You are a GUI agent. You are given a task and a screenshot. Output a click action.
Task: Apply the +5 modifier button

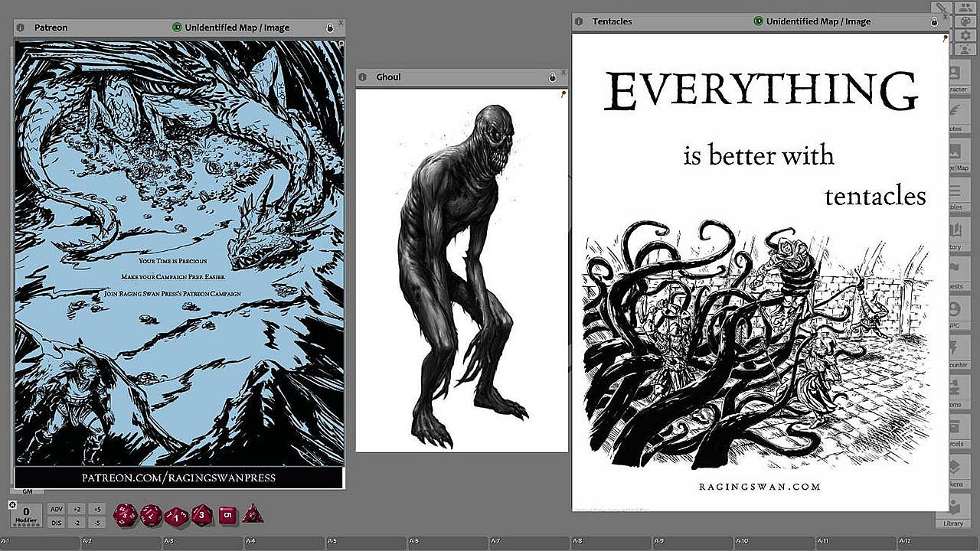point(96,509)
